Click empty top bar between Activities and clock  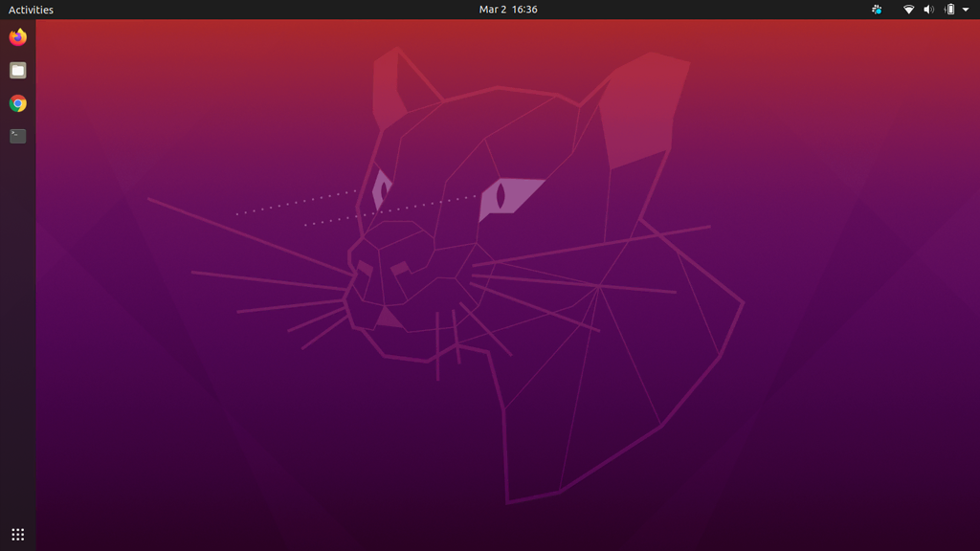pos(268,10)
